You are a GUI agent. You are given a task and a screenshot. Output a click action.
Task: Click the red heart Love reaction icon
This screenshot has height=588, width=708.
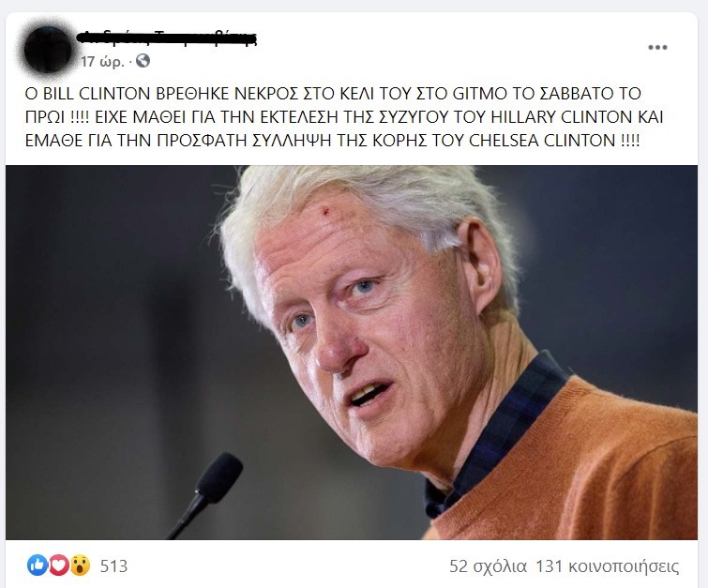59,565
